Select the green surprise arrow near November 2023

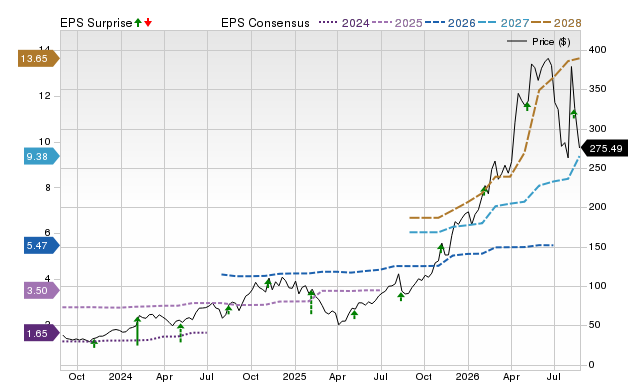(x=94, y=343)
